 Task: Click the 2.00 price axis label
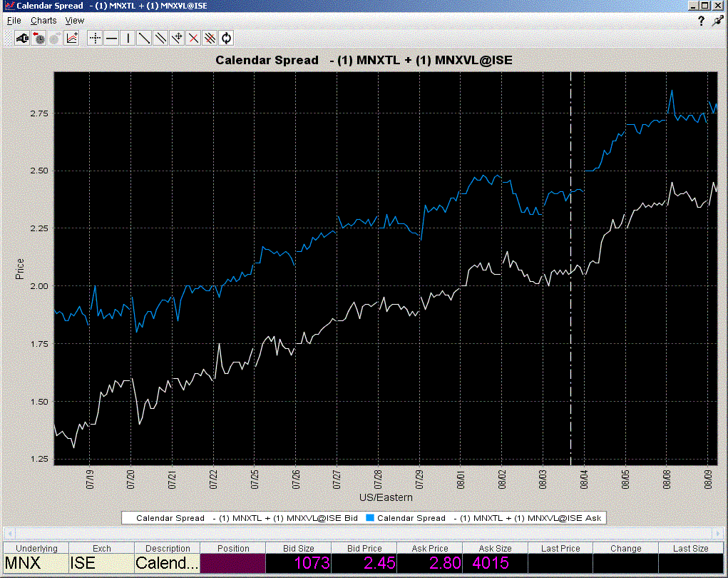(x=39, y=286)
